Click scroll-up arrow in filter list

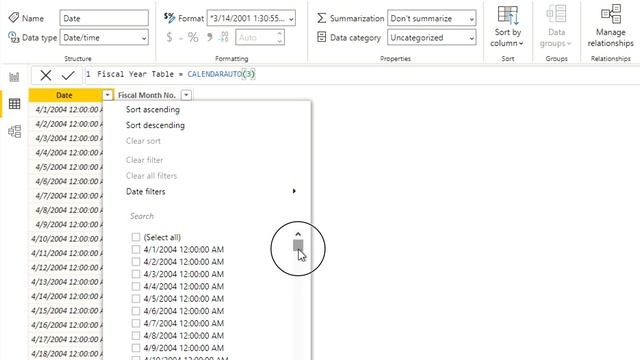click(x=298, y=234)
